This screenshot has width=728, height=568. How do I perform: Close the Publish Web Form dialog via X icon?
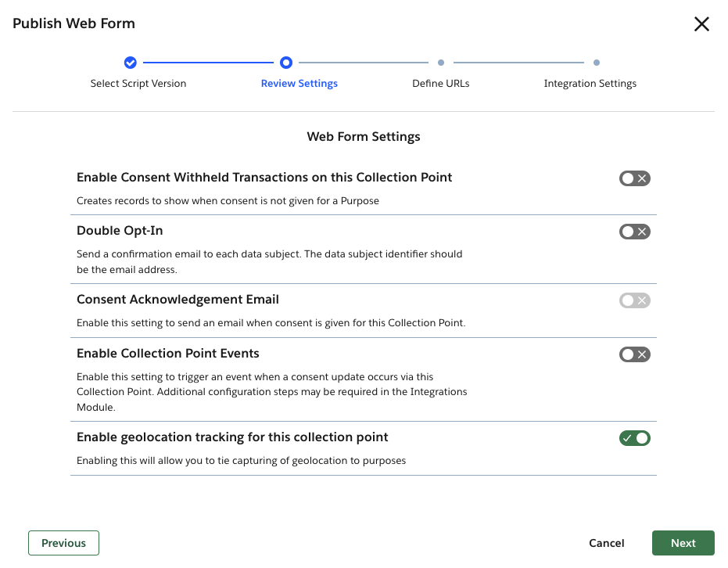point(701,23)
